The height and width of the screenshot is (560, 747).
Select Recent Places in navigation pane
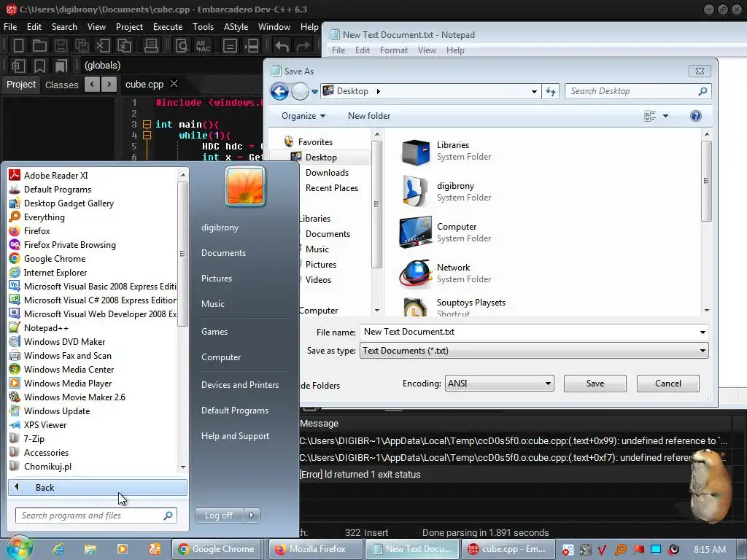332,188
